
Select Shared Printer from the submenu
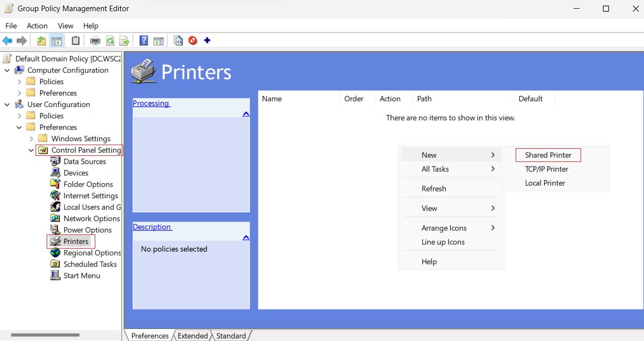point(548,155)
